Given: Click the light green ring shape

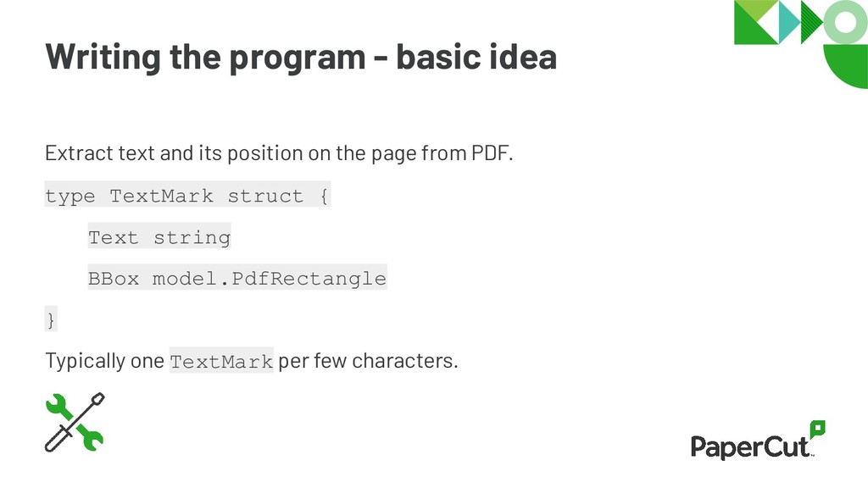Looking at the screenshot, I should click(x=845, y=22).
